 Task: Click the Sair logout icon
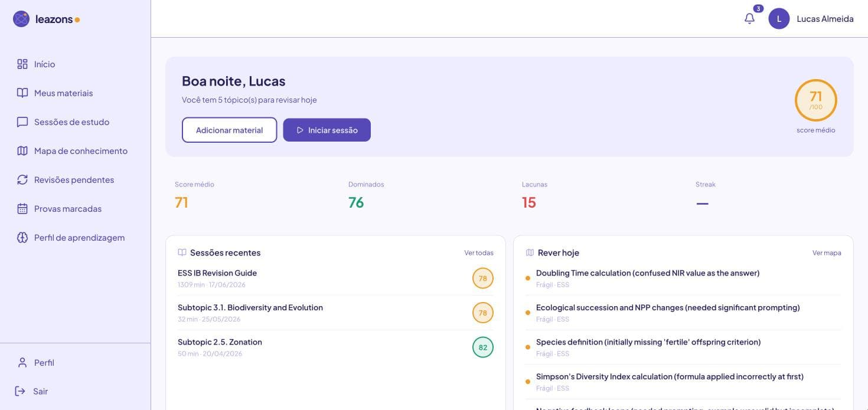[x=21, y=391]
